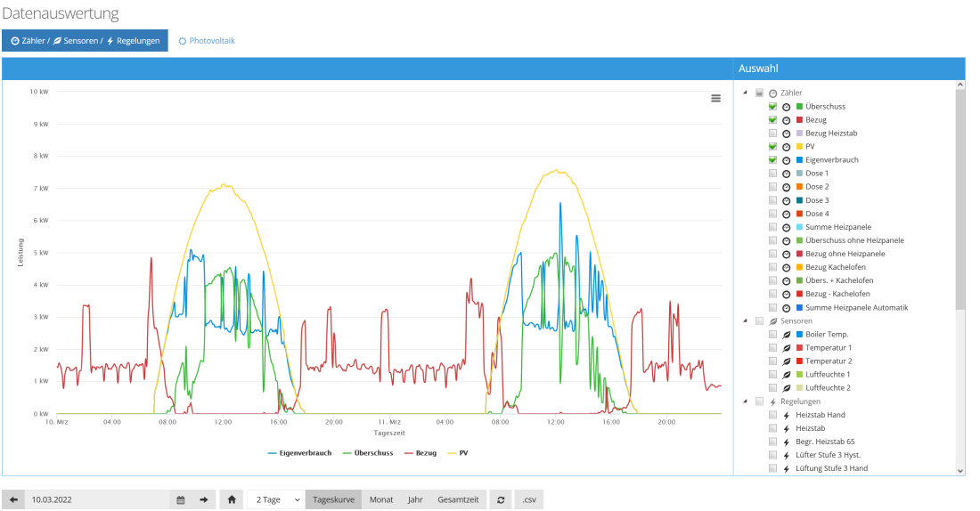Click the calendar date picker icon

(x=181, y=500)
